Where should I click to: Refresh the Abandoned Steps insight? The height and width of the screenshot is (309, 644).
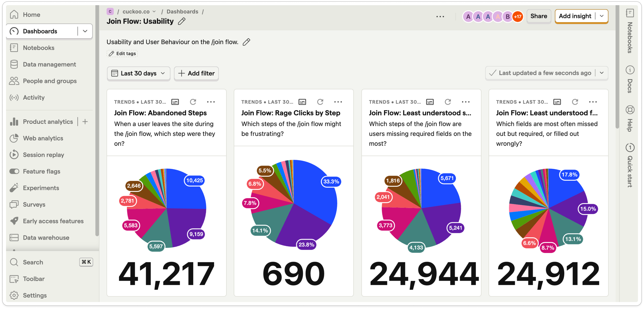click(193, 102)
